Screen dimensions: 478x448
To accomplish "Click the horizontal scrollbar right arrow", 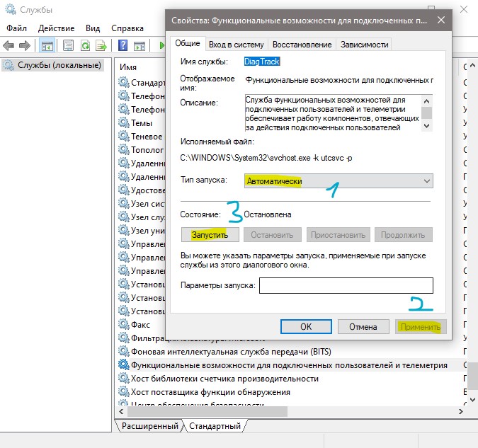I will point(460,411).
